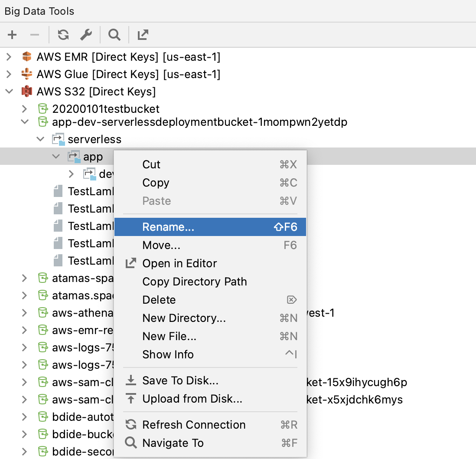This screenshot has height=459, width=476.
Task: Select Refresh Connection menu entry
Action: [210, 425]
